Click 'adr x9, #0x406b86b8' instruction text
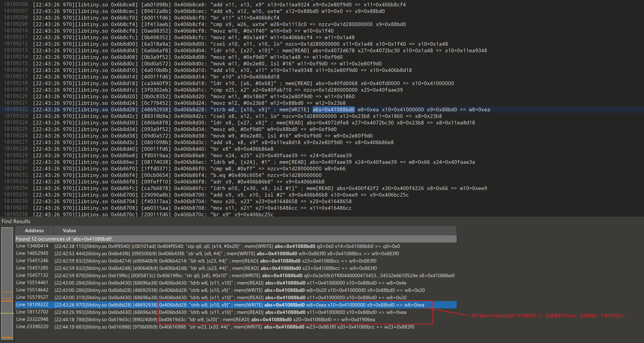The image size is (644, 343). [242, 182]
